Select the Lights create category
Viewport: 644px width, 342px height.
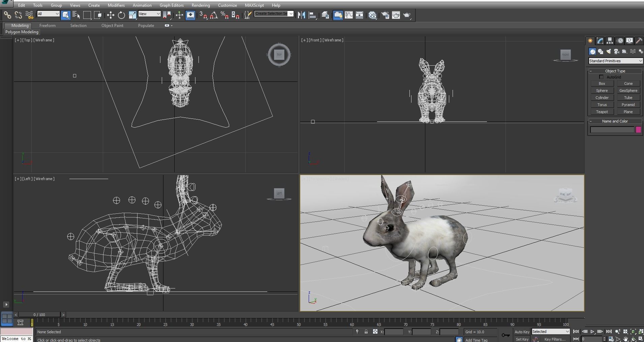(609, 52)
